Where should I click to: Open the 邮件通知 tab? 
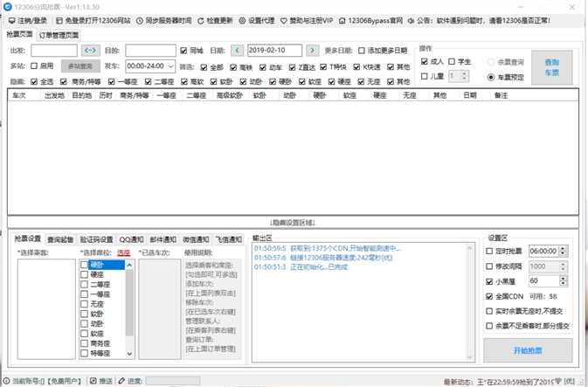point(163,239)
